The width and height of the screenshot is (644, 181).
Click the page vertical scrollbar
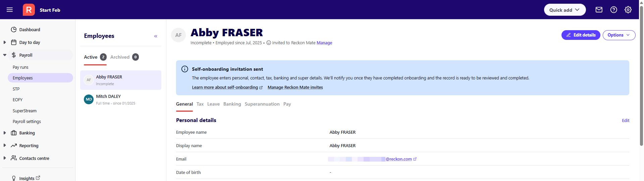(x=641, y=76)
